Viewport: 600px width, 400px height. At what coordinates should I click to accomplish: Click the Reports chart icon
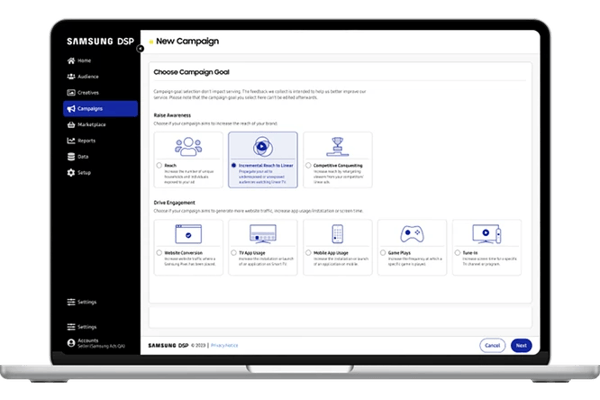[x=70, y=141]
